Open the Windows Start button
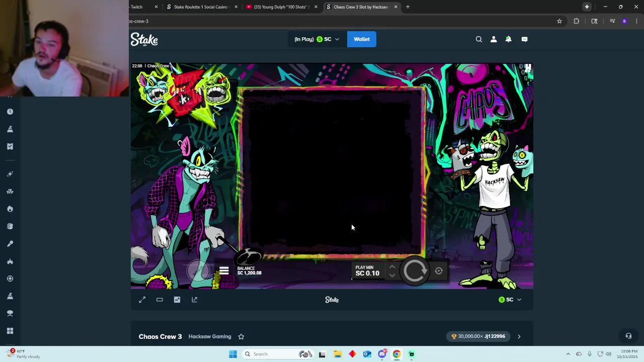Viewport: 644px width, 362px height. [232, 354]
